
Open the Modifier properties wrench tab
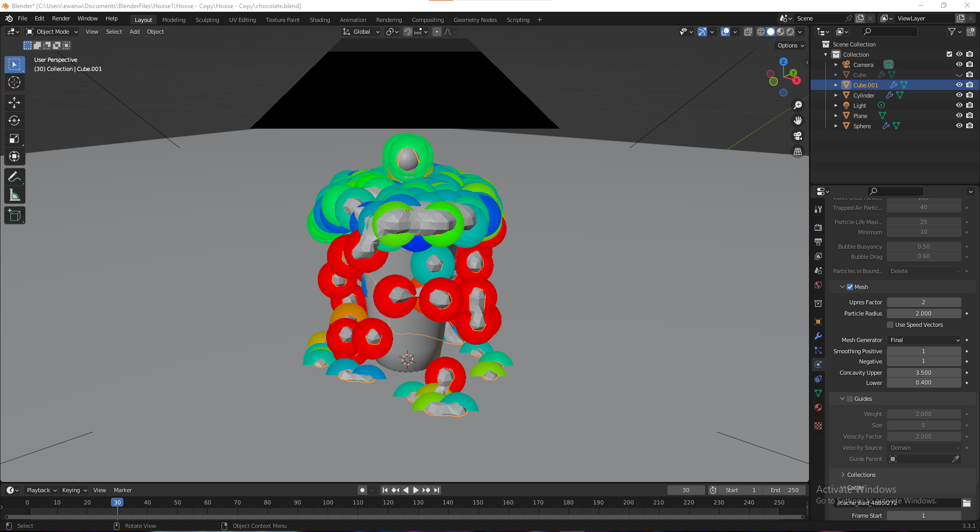[818, 336]
